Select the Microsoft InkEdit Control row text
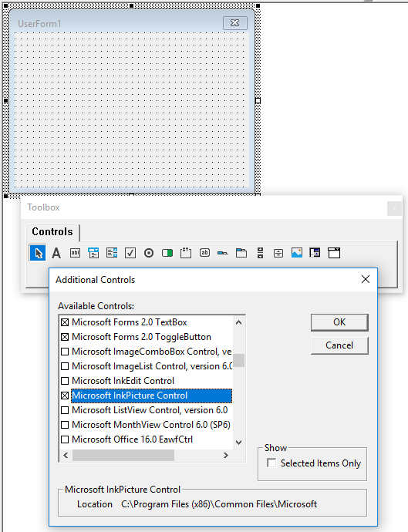Image resolution: width=408 pixels, height=532 pixels. [123, 381]
